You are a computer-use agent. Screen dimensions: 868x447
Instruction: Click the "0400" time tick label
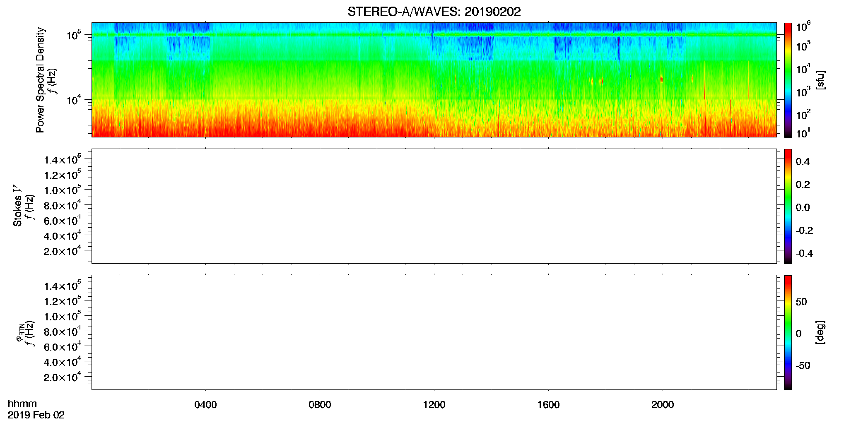tap(205, 405)
